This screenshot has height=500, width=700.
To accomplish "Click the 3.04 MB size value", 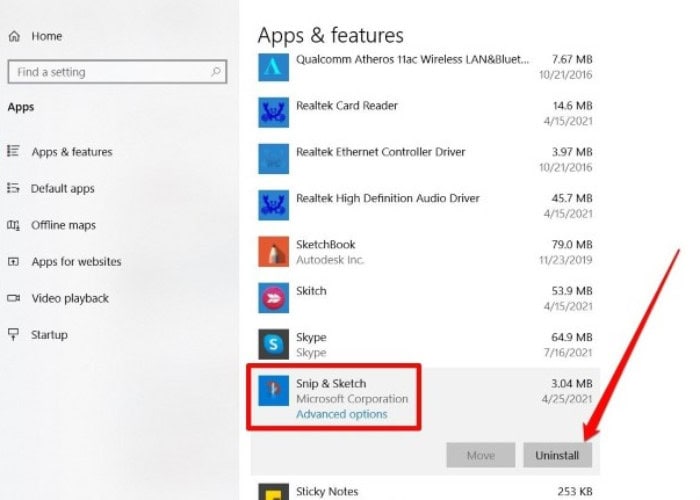I will [572, 383].
